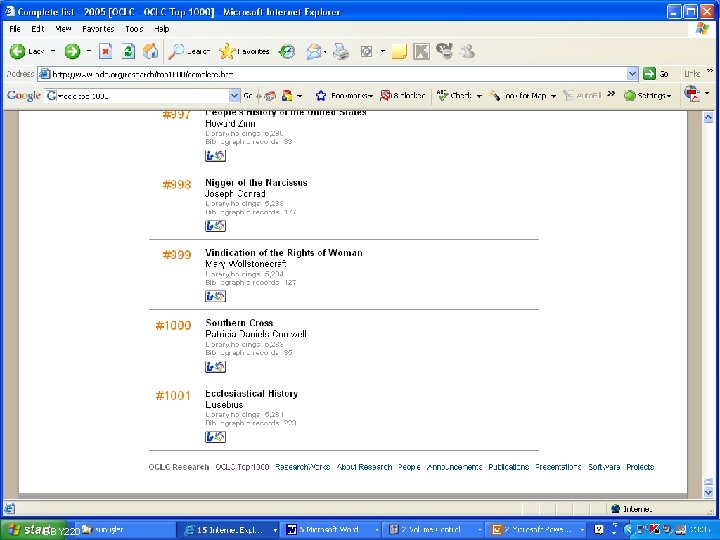Image resolution: width=720 pixels, height=540 pixels.
Task: Open the Publications footer link
Action: coord(508,467)
